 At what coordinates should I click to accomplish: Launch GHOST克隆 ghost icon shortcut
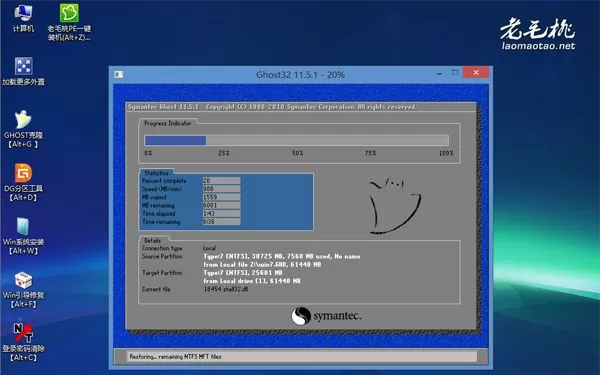point(23,129)
